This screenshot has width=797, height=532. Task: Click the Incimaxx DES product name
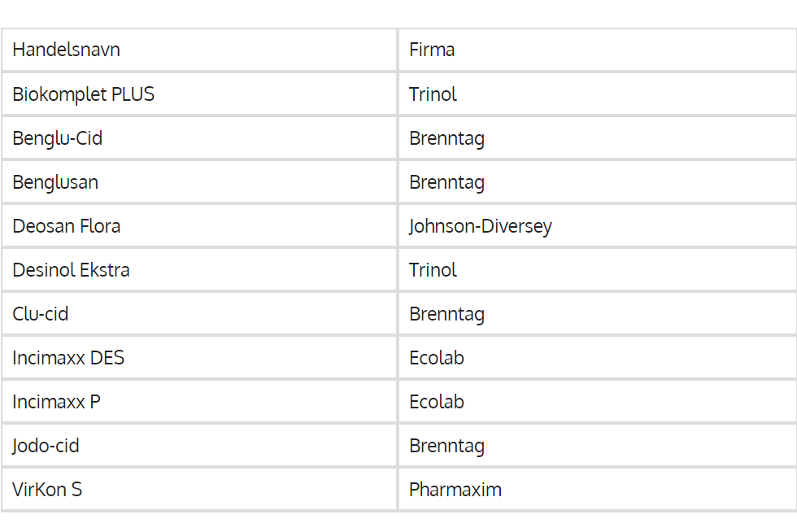pyautogui.click(x=68, y=357)
